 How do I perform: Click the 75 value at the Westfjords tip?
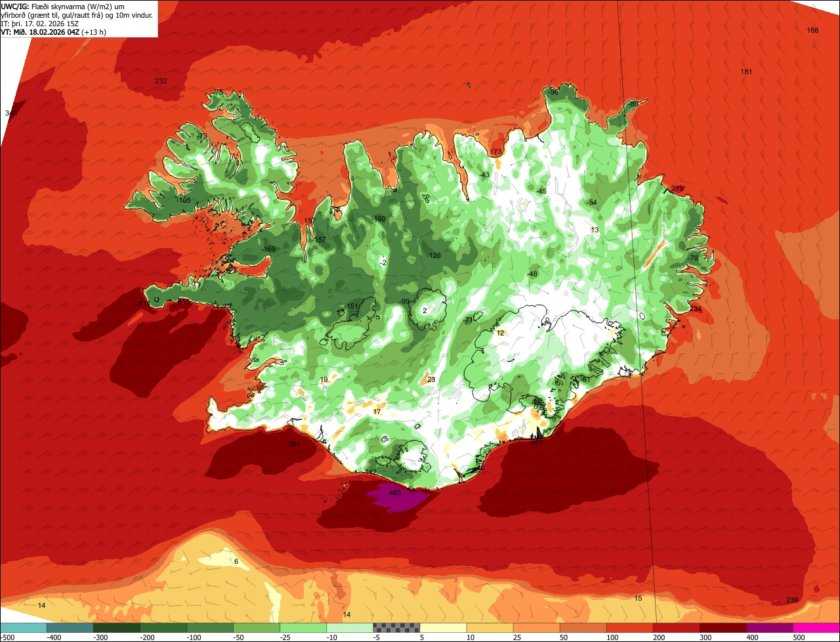pos(219,93)
